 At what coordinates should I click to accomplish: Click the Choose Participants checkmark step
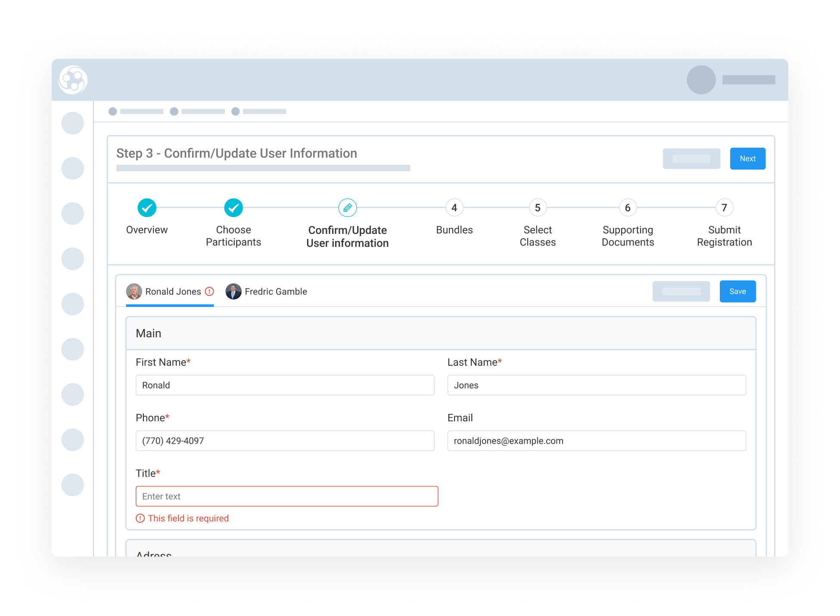coord(233,208)
